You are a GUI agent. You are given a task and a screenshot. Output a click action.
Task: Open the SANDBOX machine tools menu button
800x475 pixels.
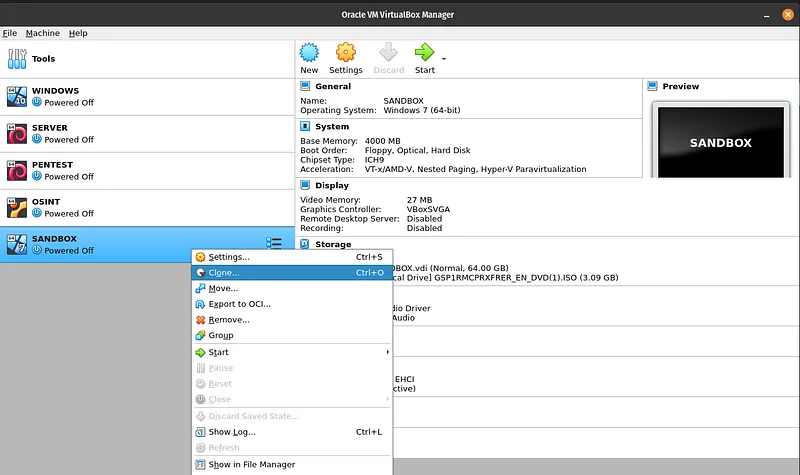(274, 243)
